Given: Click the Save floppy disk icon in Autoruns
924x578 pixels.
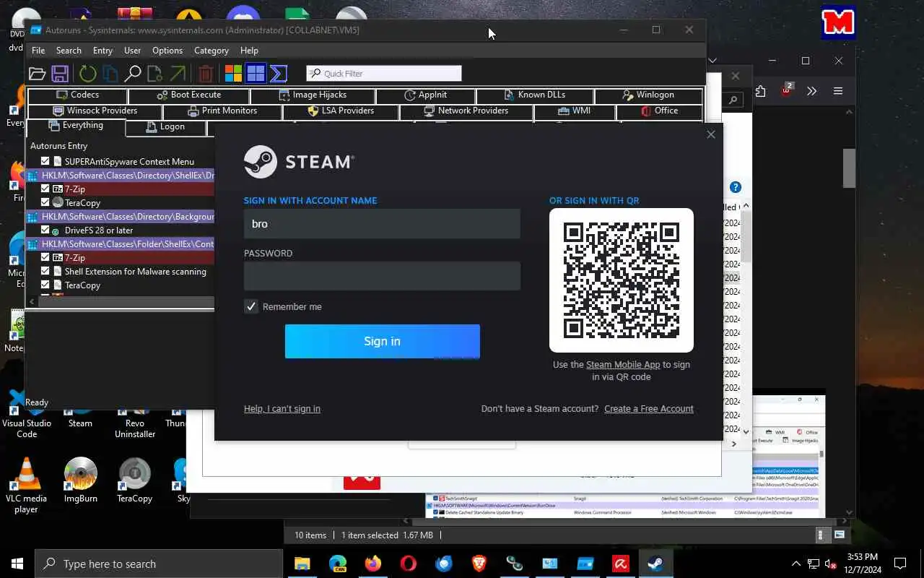Looking at the screenshot, I should click(60, 74).
